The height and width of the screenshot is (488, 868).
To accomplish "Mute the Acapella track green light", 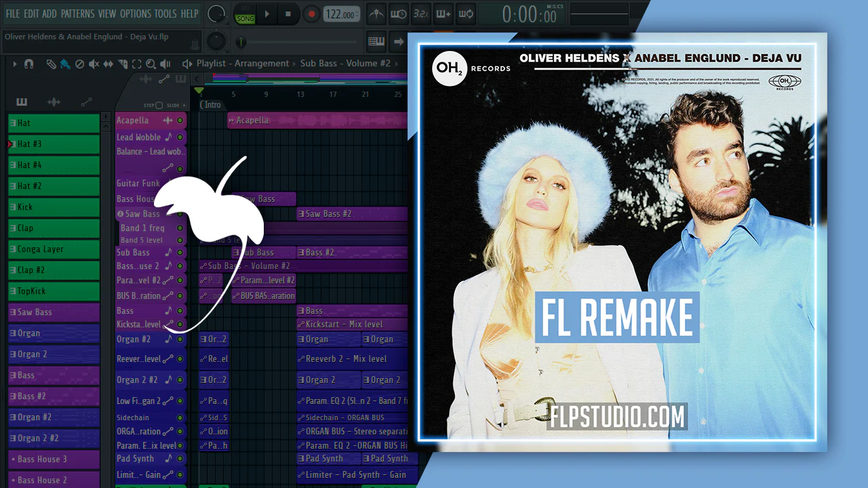I will pos(180,121).
